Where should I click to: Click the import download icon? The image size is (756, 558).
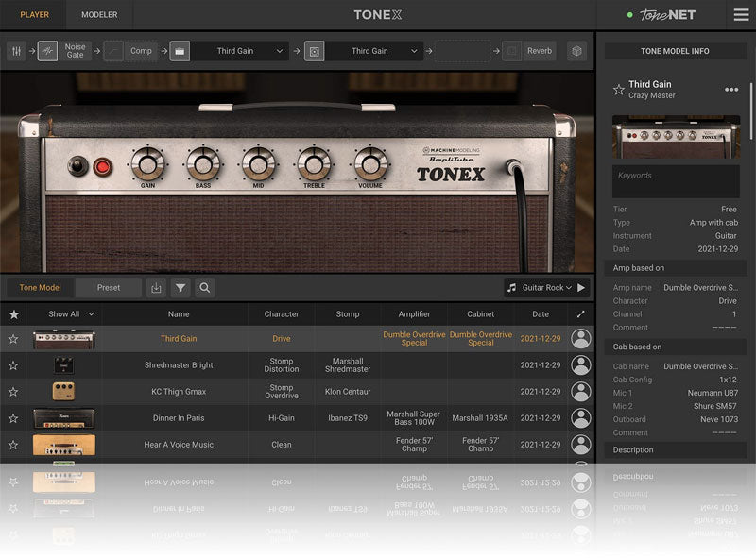156,288
